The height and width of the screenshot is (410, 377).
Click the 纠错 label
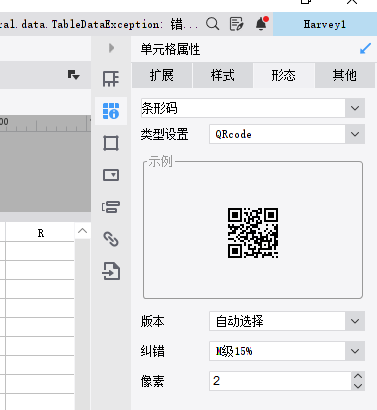[152, 351]
